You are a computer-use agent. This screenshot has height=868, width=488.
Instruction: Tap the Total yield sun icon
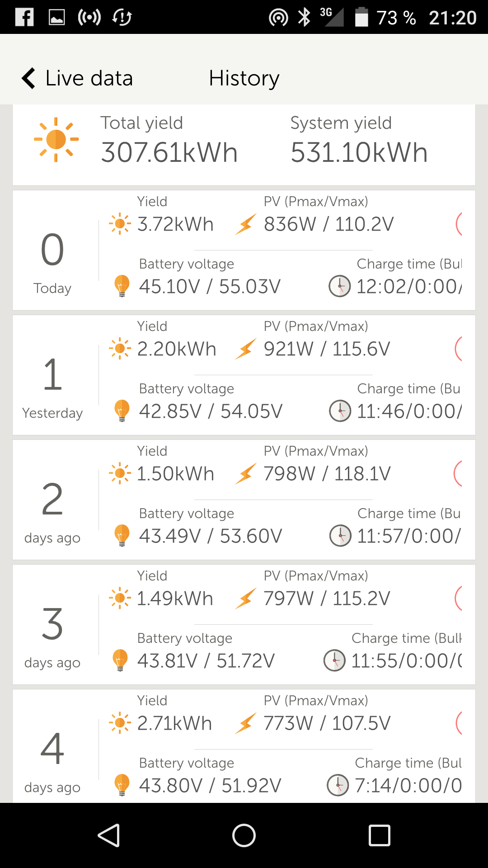click(56, 140)
